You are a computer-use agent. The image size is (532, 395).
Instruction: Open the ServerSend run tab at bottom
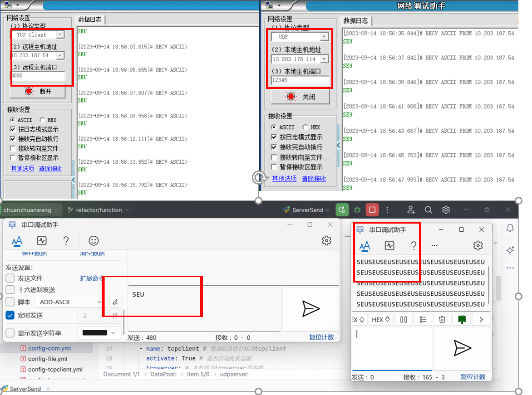25,389
